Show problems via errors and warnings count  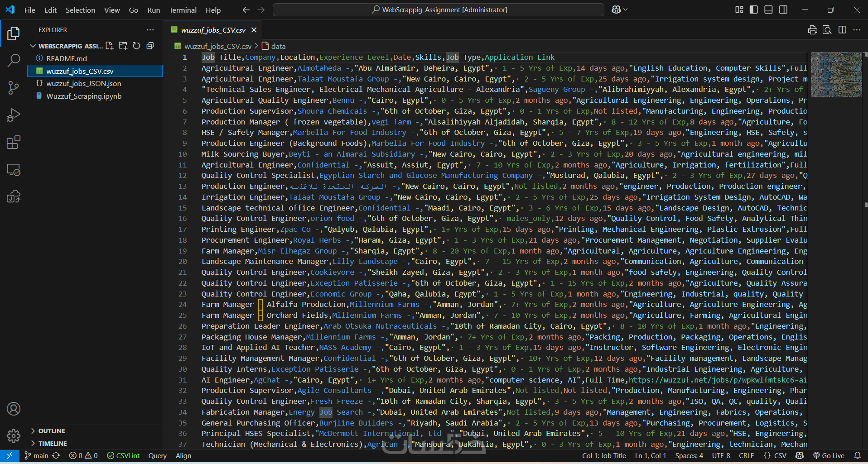(x=83, y=455)
